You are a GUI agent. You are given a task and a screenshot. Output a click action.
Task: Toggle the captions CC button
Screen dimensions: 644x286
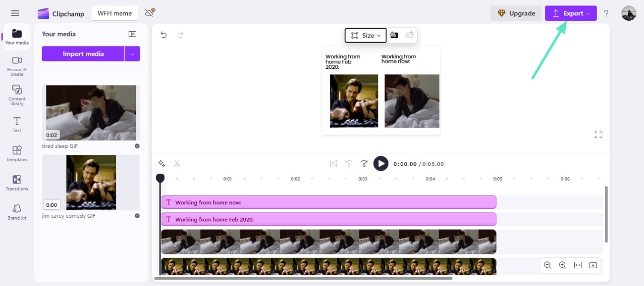(409, 35)
